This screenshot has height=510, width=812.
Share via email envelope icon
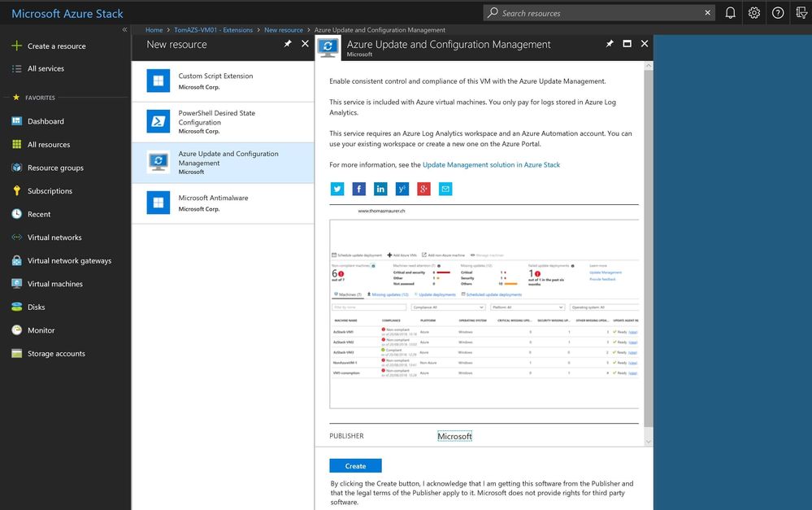click(x=445, y=189)
